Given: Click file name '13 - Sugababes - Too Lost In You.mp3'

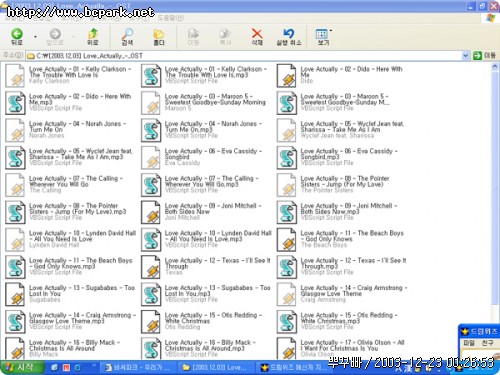Looking at the screenshot, I should 217,291.
